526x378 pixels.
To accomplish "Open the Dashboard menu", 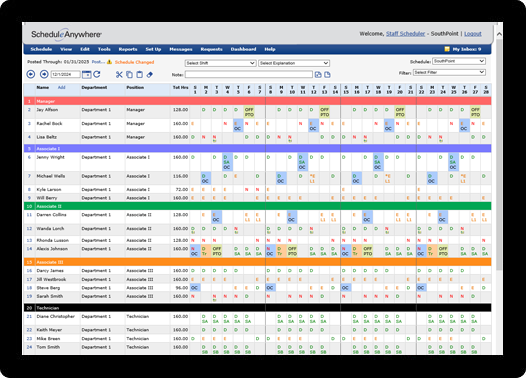I will point(243,49).
